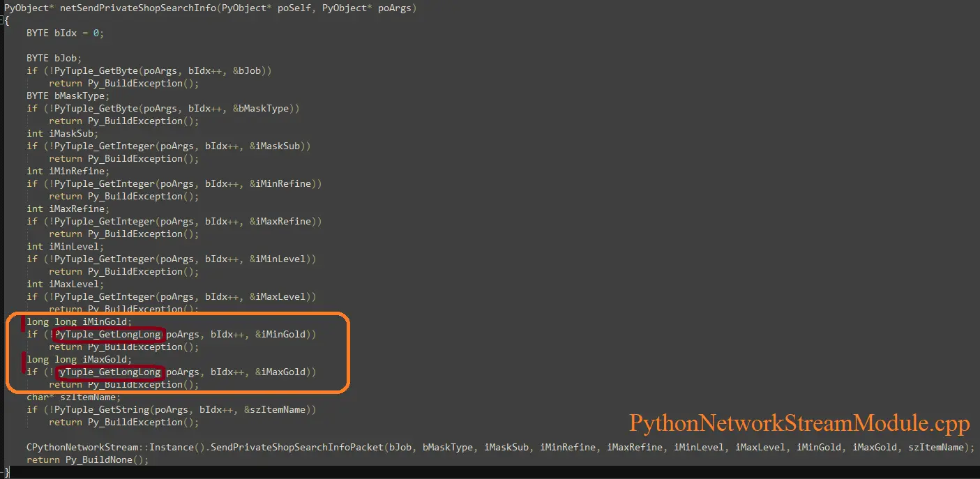Click highlighted PyTuple_GetLongLong call for iMinGold
Screen dimensions: 980x479
(109, 334)
